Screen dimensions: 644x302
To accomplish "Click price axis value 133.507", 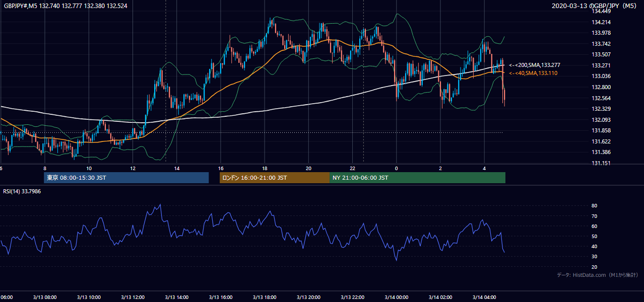I will click(601, 54).
